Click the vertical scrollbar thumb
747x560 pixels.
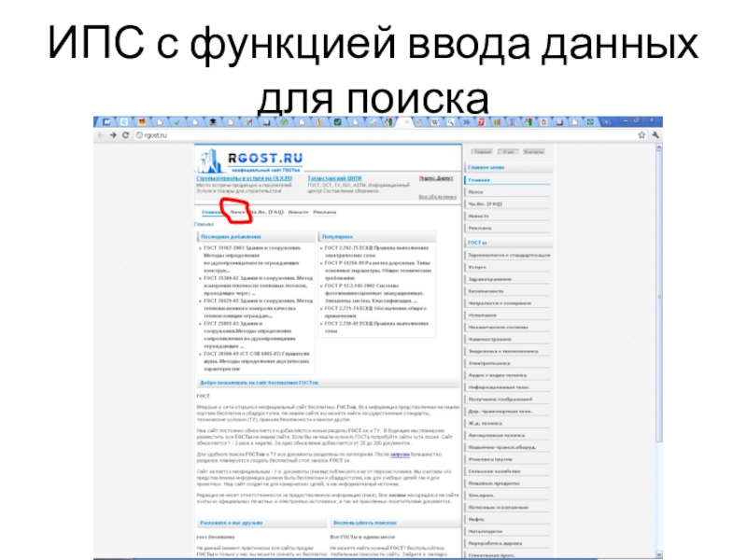pyautogui.click(x=659, y=297)
